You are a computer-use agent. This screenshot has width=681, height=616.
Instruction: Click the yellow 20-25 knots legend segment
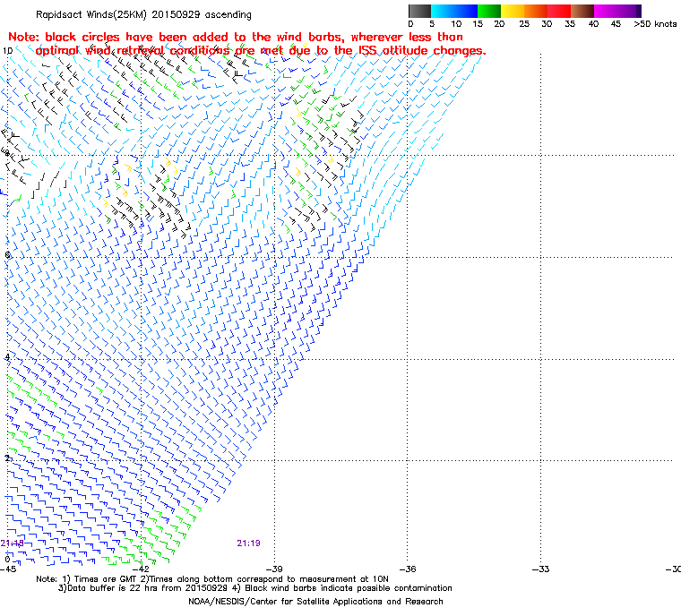(x=513, y=11)
